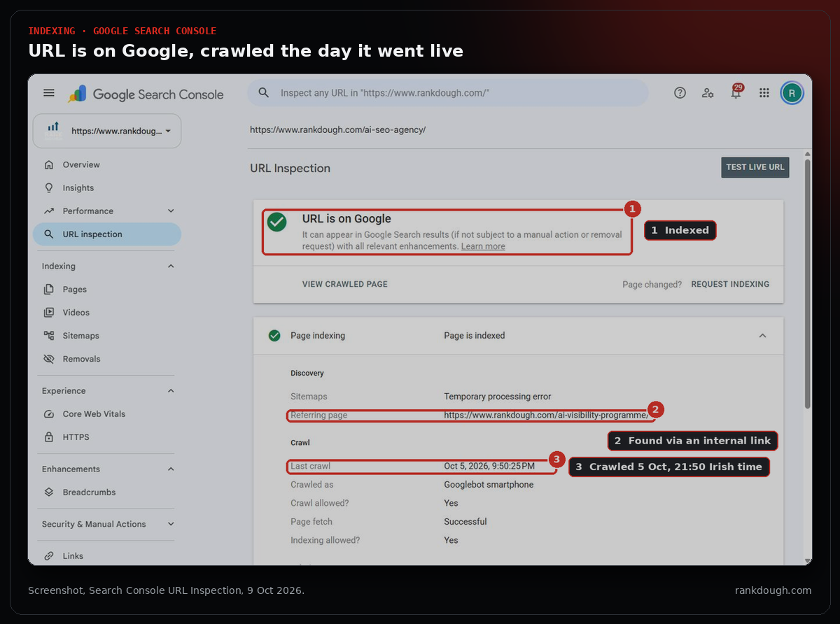The image size is (840, 624).
Task: Click the green check beside URL is on Google
Action: coord(277,222)
